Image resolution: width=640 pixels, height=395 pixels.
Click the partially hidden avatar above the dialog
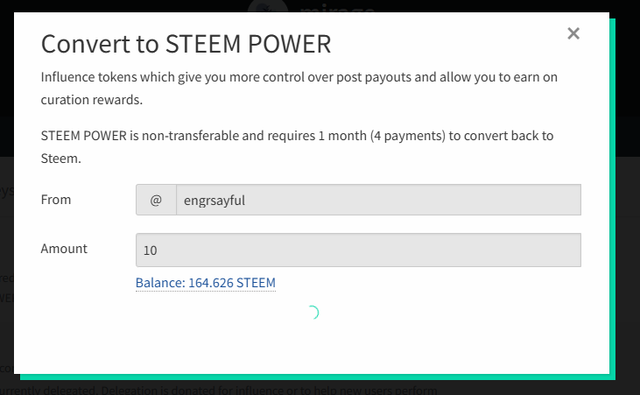click(268, 6)
